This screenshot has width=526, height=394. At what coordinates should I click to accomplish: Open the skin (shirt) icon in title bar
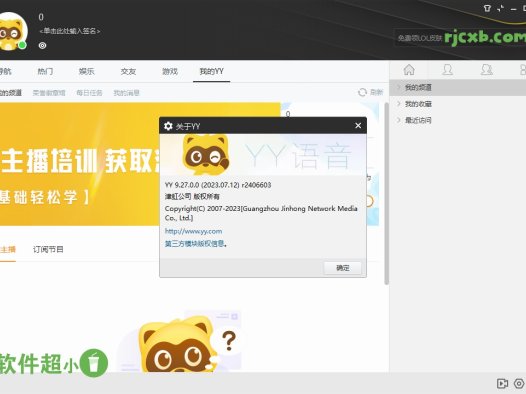click(x=487, y=8)
